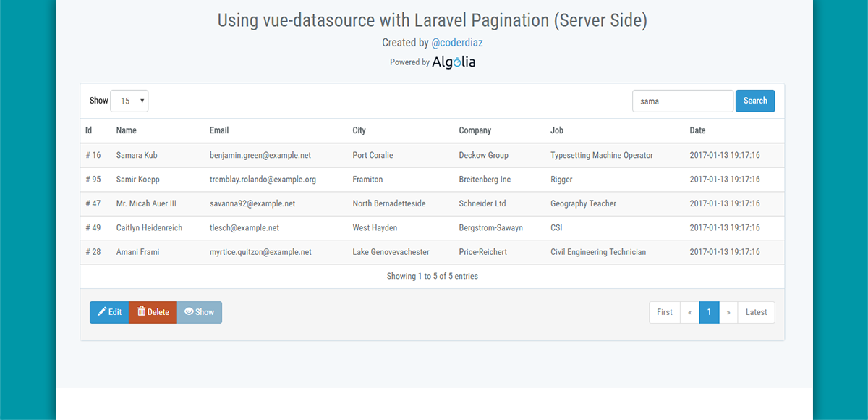Click the Date column header
Image resolution: width=868 pixels, height=420 pixels.
click(697, 130)
